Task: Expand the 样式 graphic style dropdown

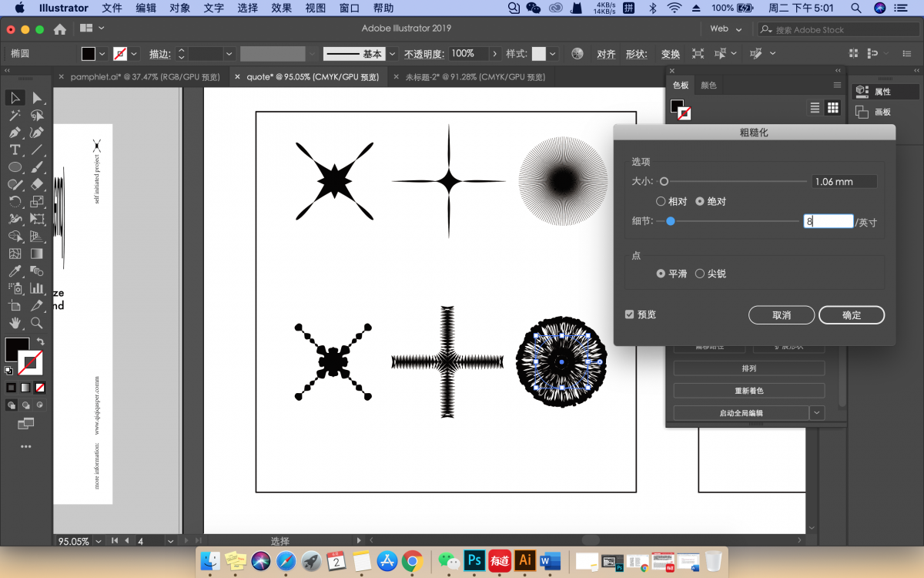Action: tap(554, 54)
